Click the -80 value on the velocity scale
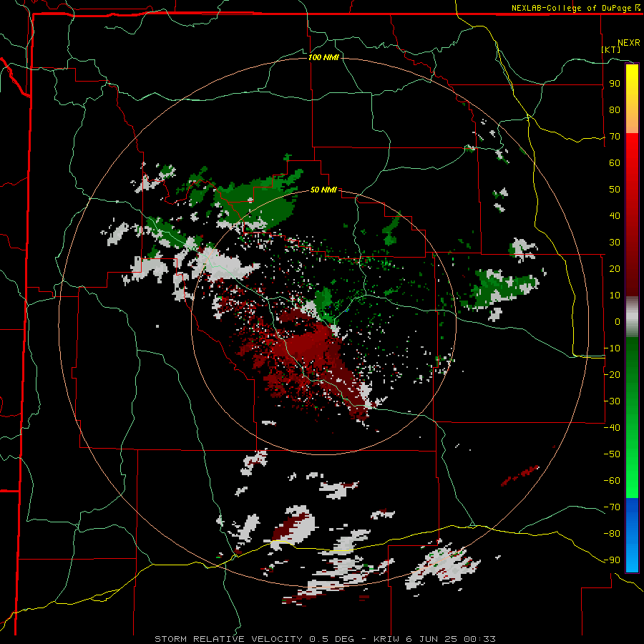 tap(612, 534)
